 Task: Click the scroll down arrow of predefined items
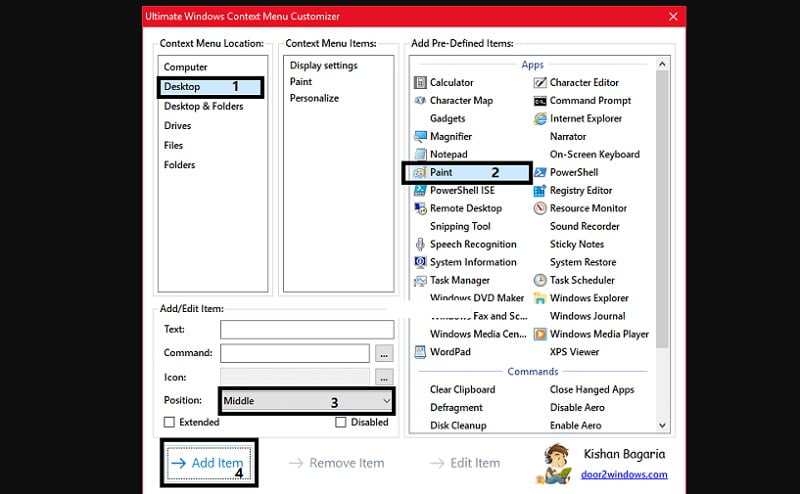(662, 426)
